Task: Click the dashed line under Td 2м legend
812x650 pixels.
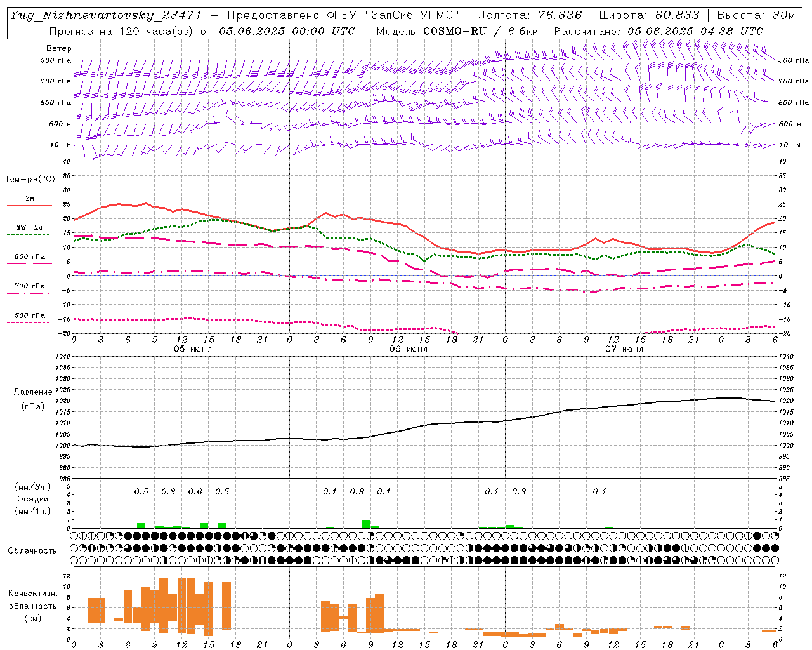Action: (x=28, y=235)
